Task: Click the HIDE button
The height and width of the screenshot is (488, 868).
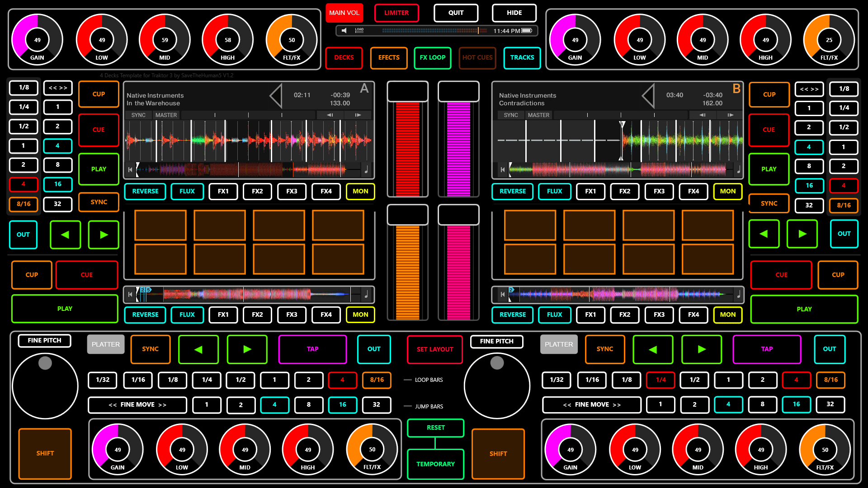Action: (x=514, y=13)
